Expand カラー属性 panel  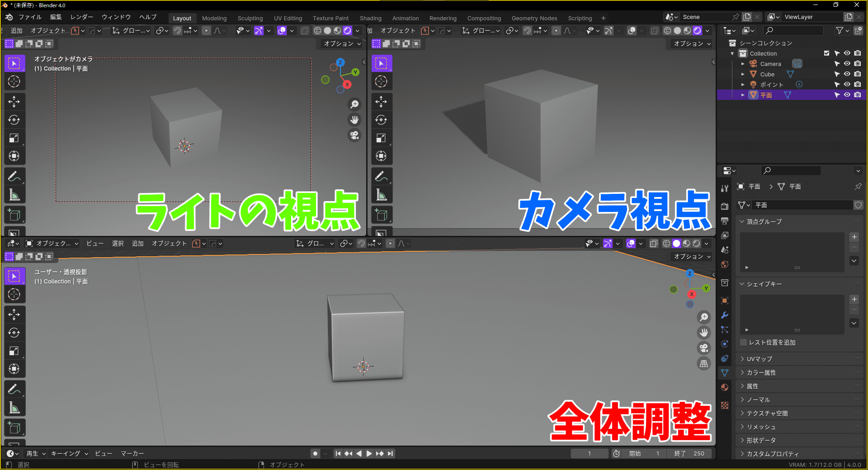[x=742, y=372]
